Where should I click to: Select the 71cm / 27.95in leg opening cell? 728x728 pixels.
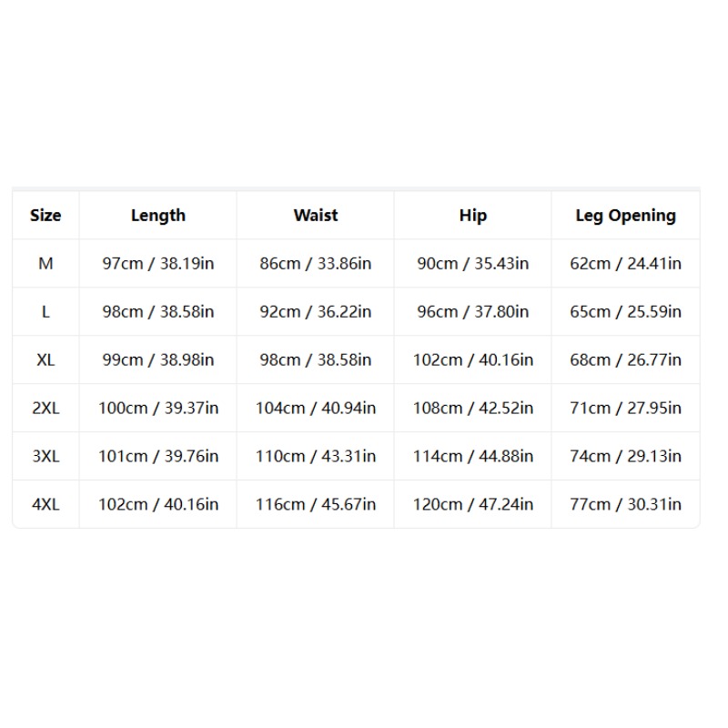point(625,408)
